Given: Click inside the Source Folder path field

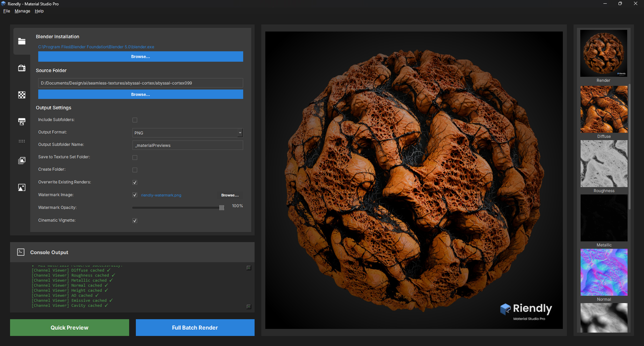Looking at the screenshot, I should 141,83.
